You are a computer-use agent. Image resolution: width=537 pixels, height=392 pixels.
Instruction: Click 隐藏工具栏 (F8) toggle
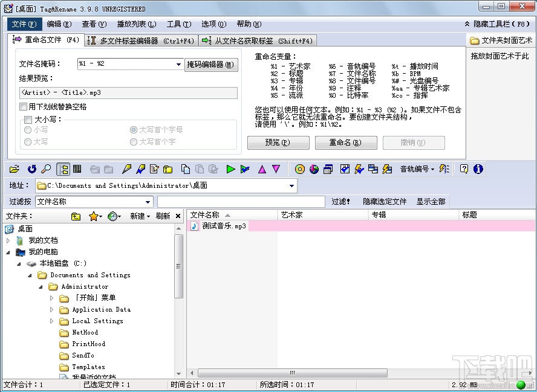[x=497, y=24]
